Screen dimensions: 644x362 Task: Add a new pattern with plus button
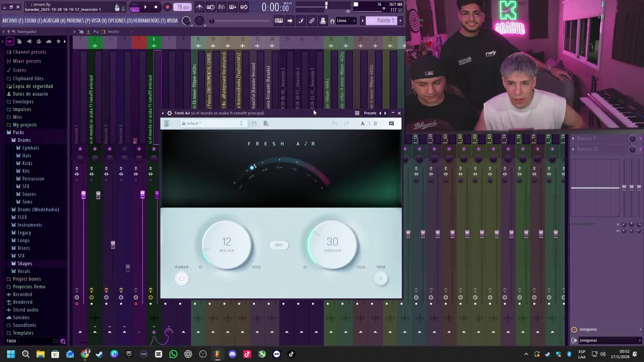[x=401, y=21]
